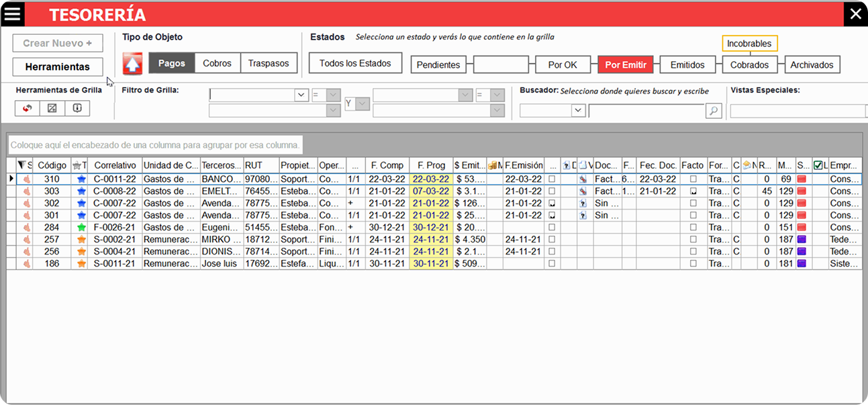Click the attachment icon in row 303
The height and width of the screenshot is (405, 868).
coord(583,191)
